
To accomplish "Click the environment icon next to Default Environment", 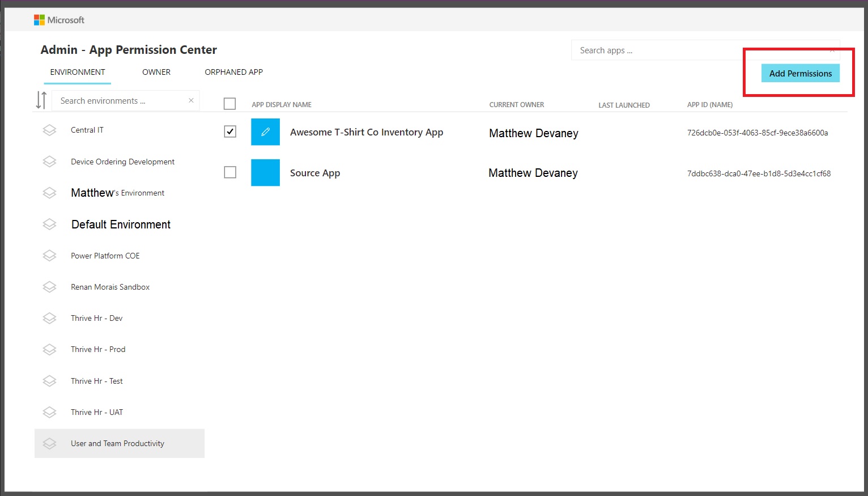I will coord(49,224).
